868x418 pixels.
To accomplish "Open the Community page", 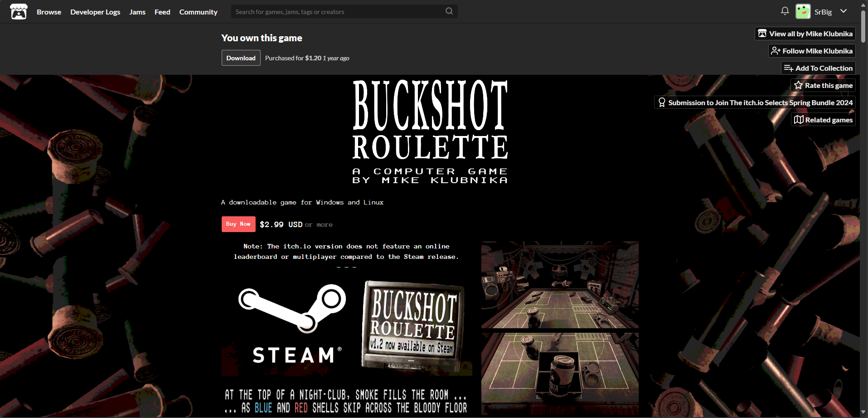I will tap(198, 12).
